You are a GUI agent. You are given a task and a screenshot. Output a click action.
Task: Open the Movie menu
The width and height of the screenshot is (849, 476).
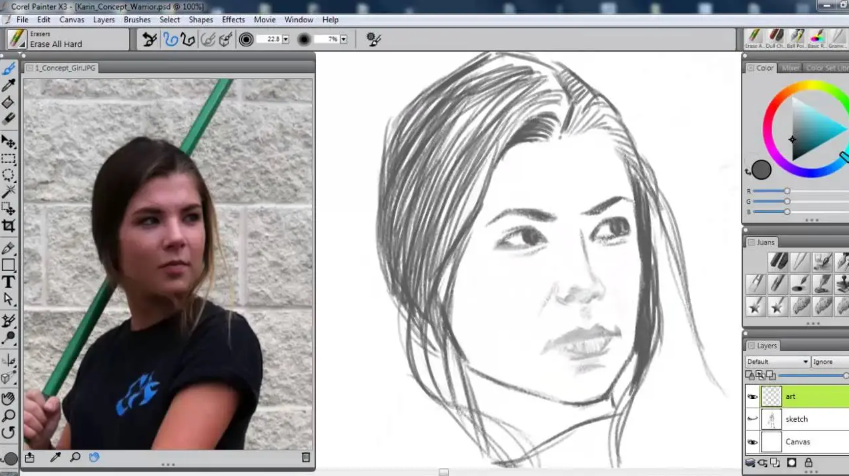pyautogui.click(x=265, y=19)
